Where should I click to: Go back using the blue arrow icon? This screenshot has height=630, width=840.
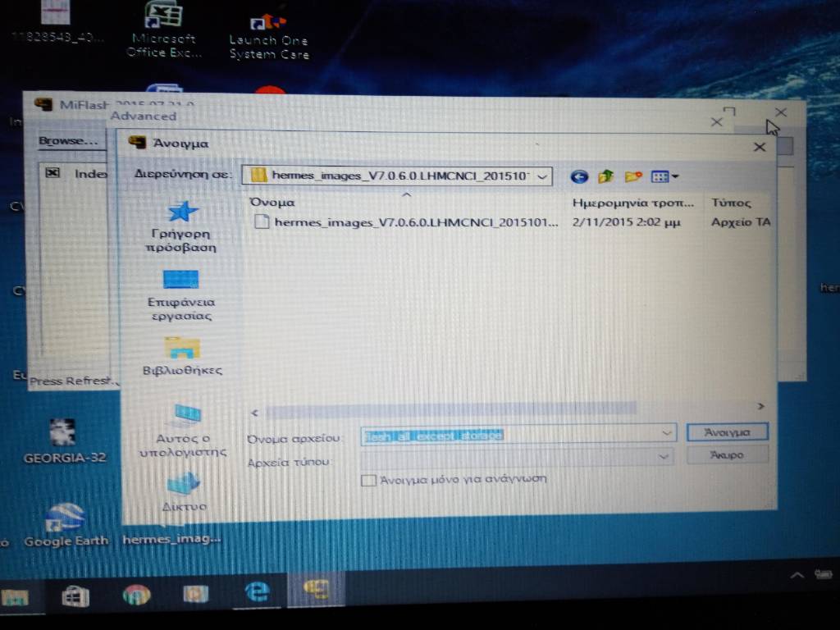tap(579, 176)
